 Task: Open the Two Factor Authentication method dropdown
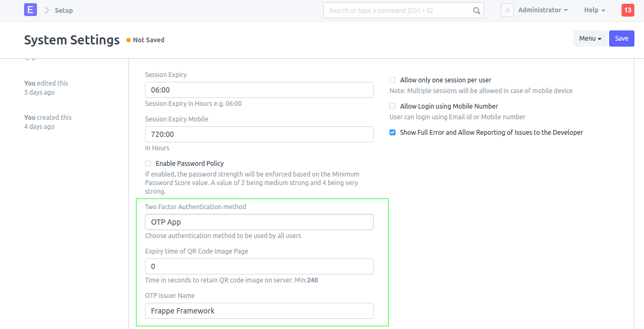(259, 221)
